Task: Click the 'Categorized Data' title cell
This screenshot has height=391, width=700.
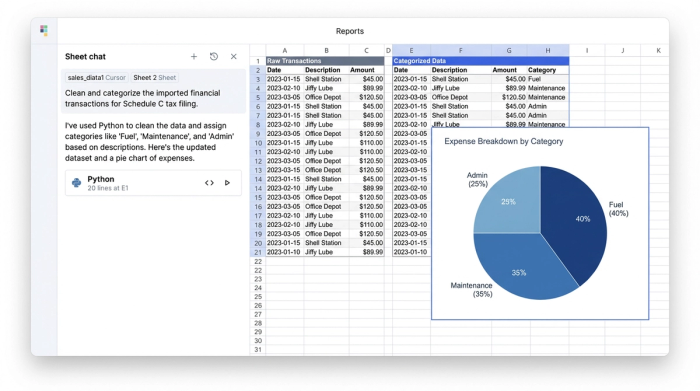Action: pos(481,61)
